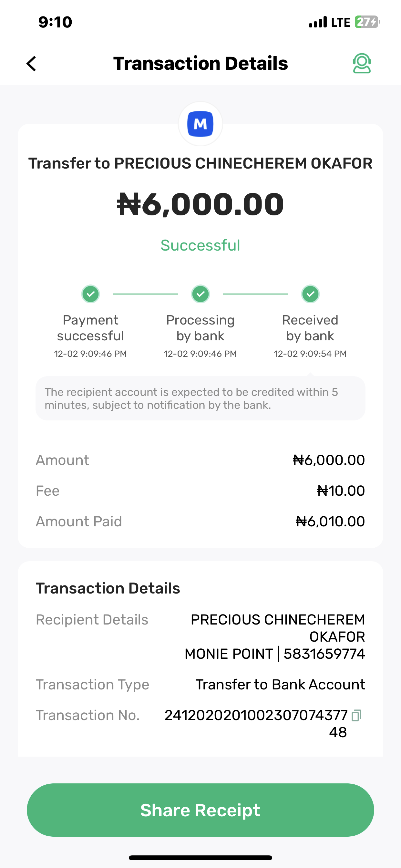
Task: Tap the Transaction Details page title
Action: point(200,63)
